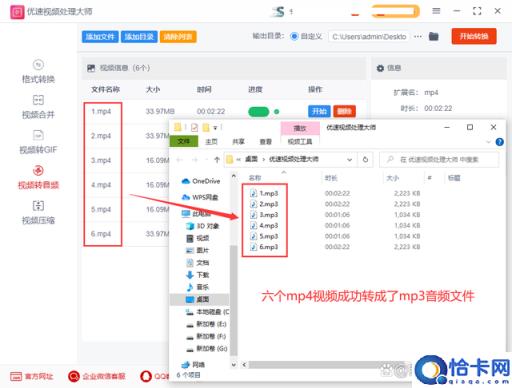
Task: Select 1.mp4 in the video list
Action: [101, 111]
